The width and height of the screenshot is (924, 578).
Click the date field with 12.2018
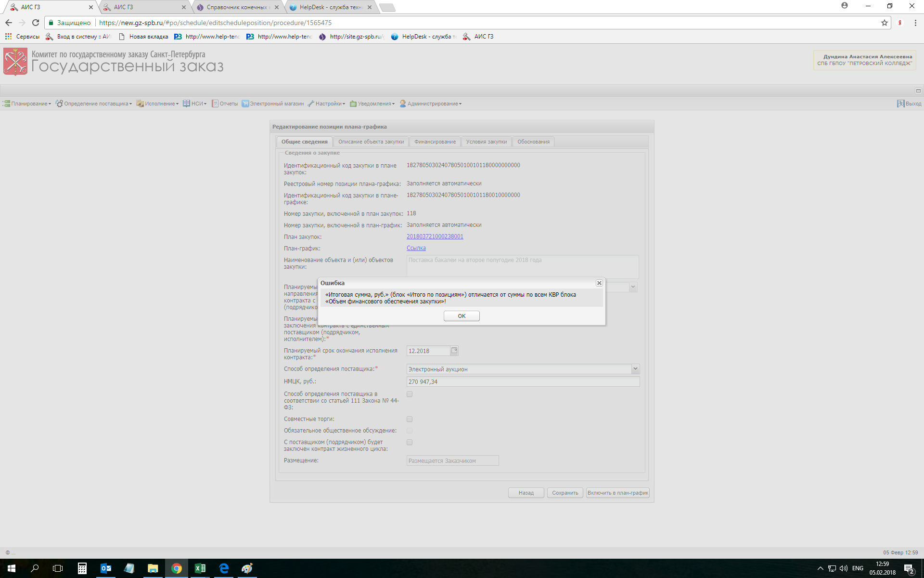(x=428, y=351)
